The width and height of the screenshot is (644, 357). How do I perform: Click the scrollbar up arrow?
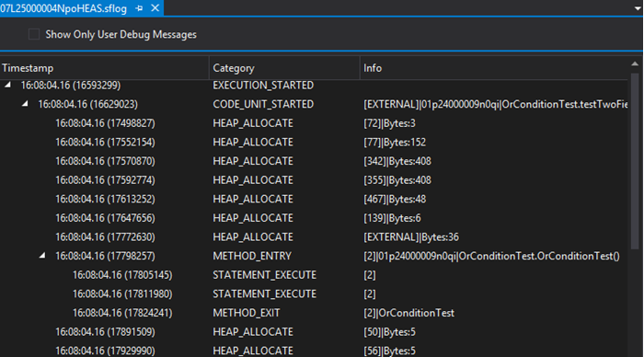pyautogui.click(x=635, y=63)
